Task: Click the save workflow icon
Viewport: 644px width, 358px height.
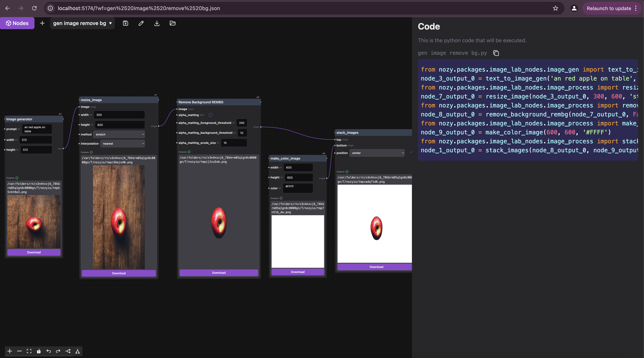Action: click(x=126, y=23)
